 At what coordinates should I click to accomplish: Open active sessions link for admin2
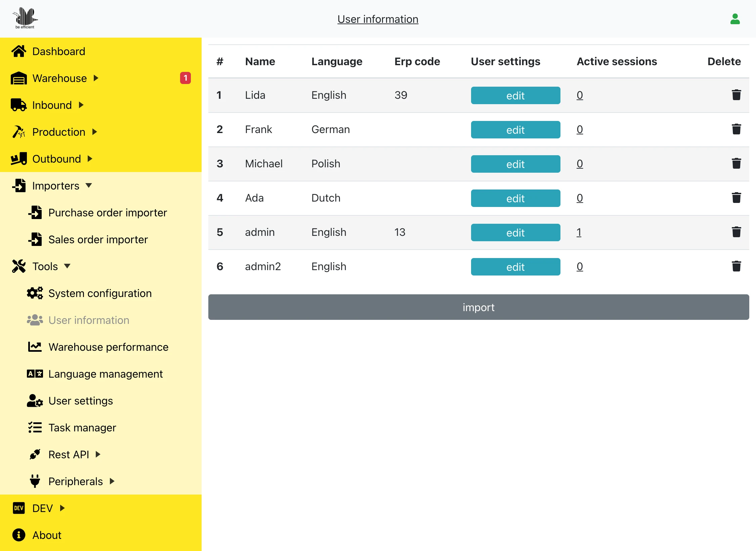(x=580, y=266)
